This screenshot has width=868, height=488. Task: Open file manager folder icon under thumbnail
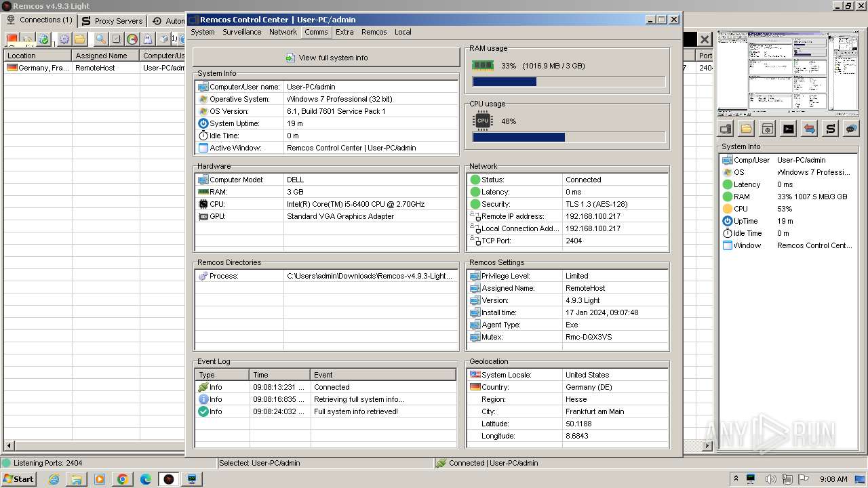[x=747, y=129]
